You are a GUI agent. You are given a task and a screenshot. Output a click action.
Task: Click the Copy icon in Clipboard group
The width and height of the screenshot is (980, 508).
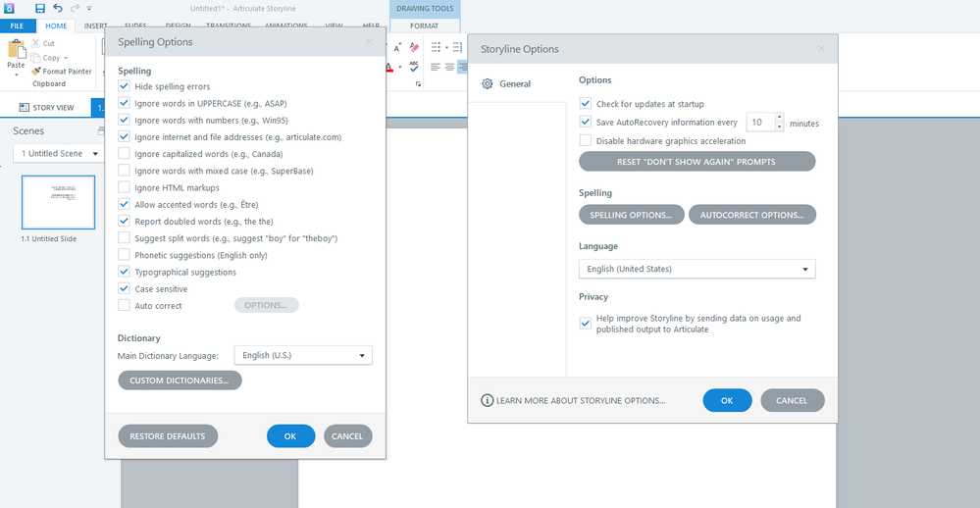(35, 58)
